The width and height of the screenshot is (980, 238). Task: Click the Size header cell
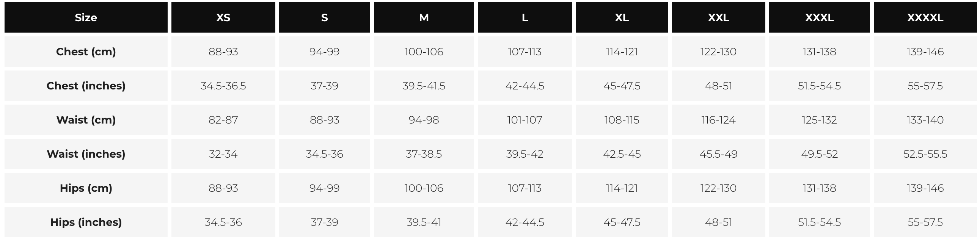coord(86,17)
